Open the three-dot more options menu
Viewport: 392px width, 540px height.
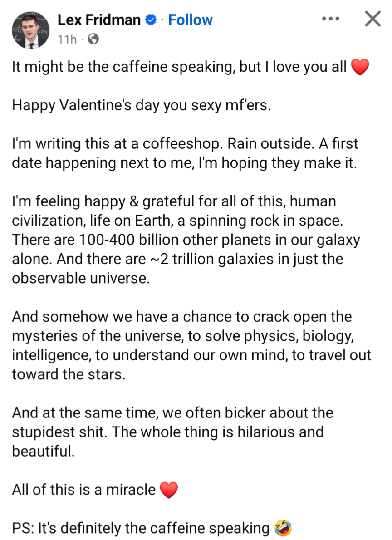[330, 20]
